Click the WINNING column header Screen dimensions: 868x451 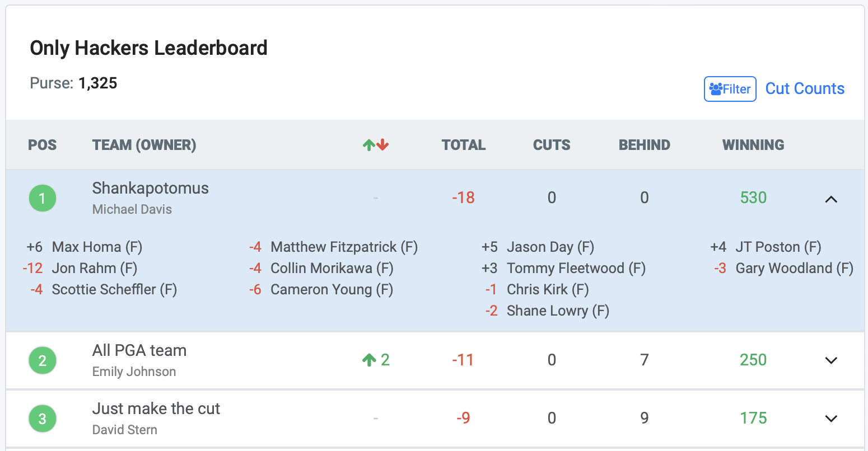(x=753, y=145)
